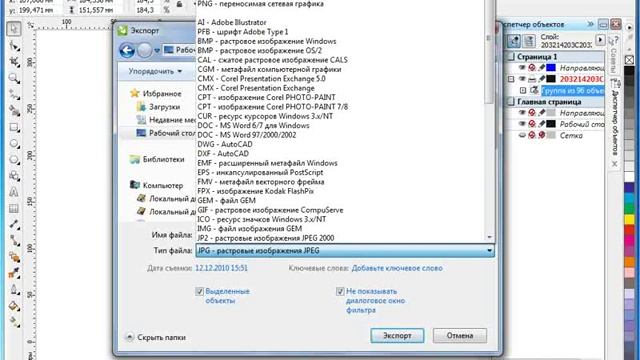The width and height of the screenshot is (640, 360).
Task: Select the Polygon tool
Action: pos(14,160)
